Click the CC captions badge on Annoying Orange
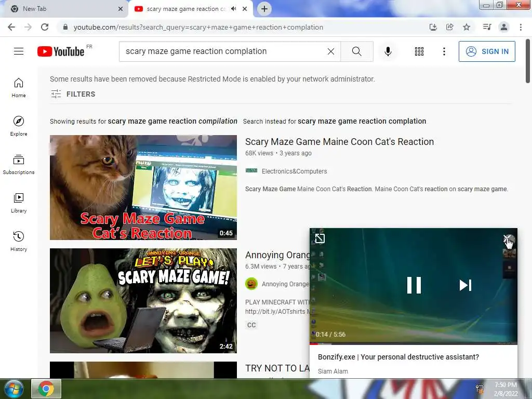 point(251,325)
